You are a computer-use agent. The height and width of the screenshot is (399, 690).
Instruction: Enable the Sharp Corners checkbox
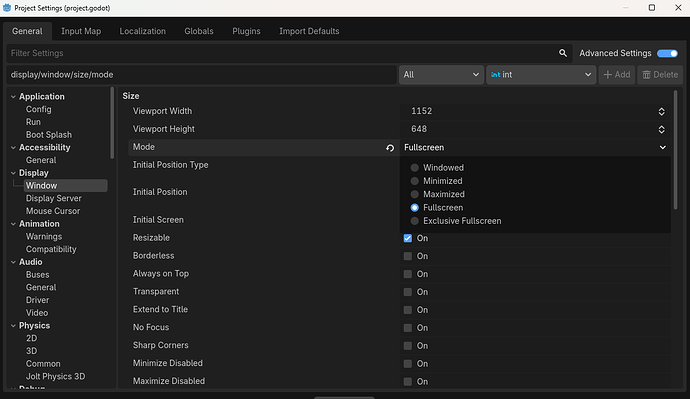(407, 346)
